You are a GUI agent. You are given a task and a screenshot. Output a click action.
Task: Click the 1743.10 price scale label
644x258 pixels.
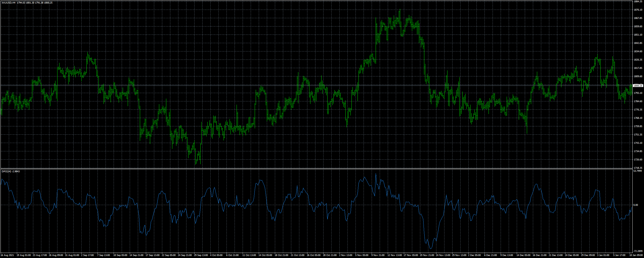coord(638,143)
